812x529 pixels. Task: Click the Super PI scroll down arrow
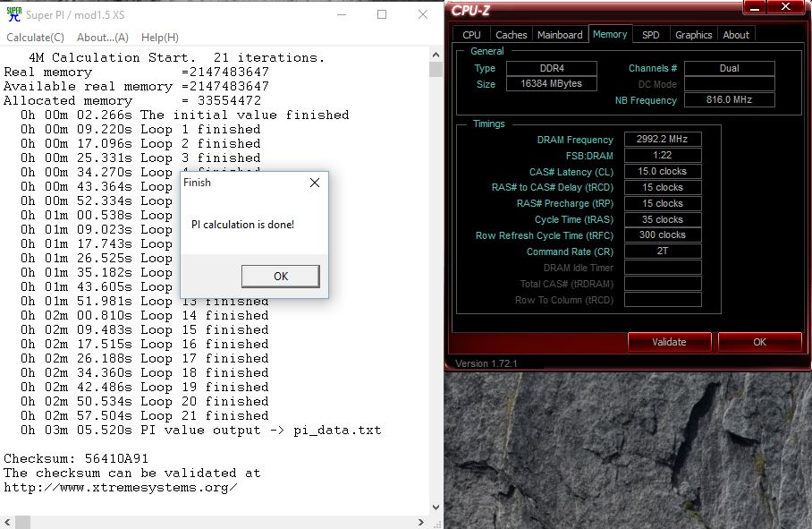(436, 508)
